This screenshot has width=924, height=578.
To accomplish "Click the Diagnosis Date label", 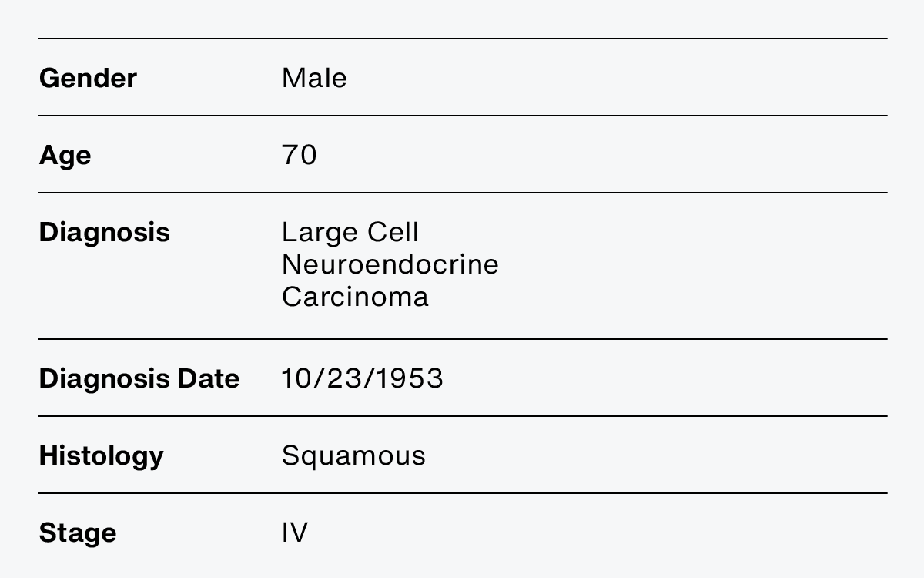I will tap(139, 378).
